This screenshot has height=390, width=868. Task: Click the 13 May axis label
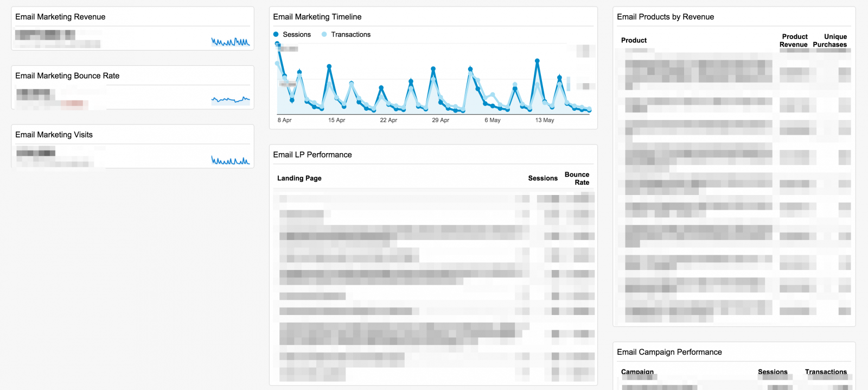545,120
